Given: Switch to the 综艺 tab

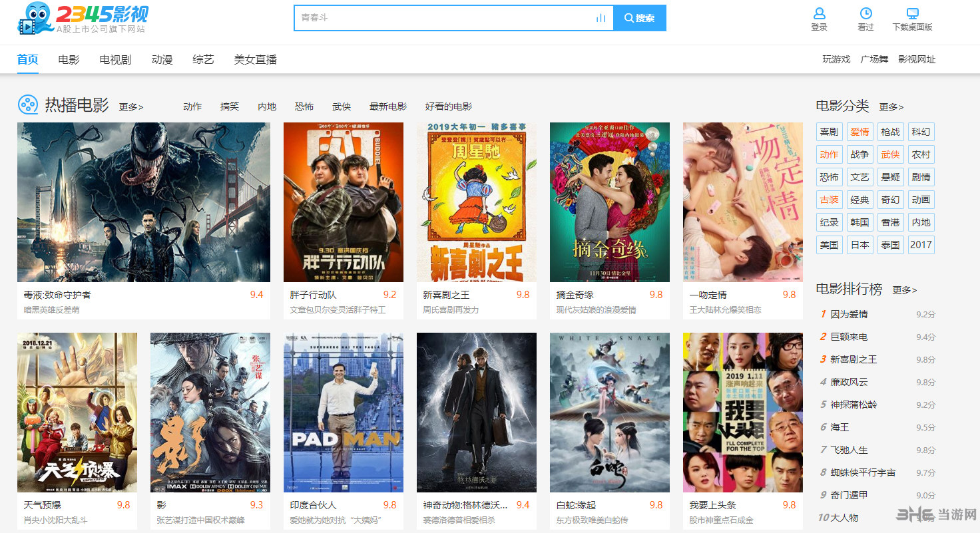Looking at the screenshot, I should point(203,59).
